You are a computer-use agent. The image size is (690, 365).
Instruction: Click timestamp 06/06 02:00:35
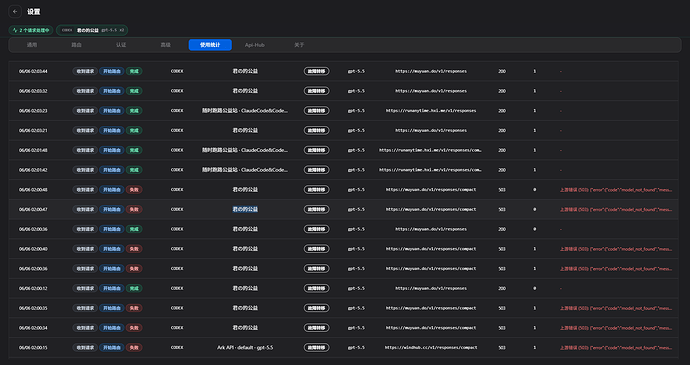pyautogui.click(x=33, y=308)
